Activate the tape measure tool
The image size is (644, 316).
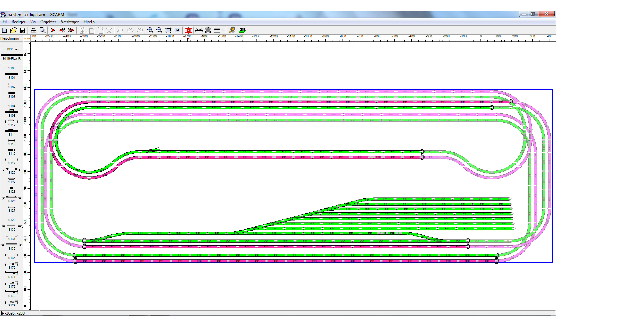click(x=232, y=30)
